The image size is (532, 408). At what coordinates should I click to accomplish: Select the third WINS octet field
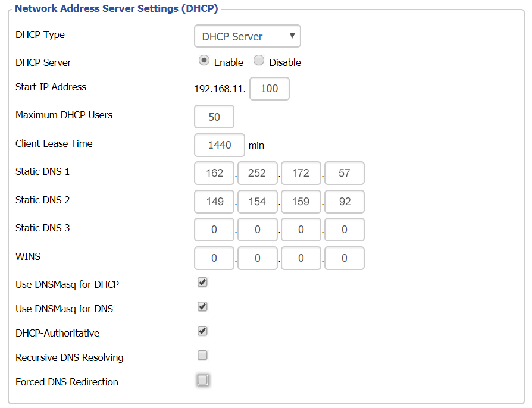pyautogui.click(x=301, y=258)
